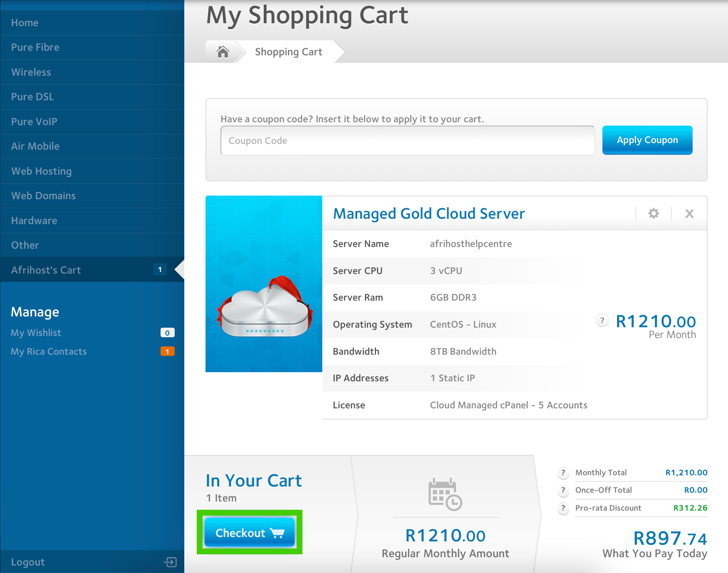Click the cloud server product image
This screenshot has width=728, height=573.
coord(264,284)
